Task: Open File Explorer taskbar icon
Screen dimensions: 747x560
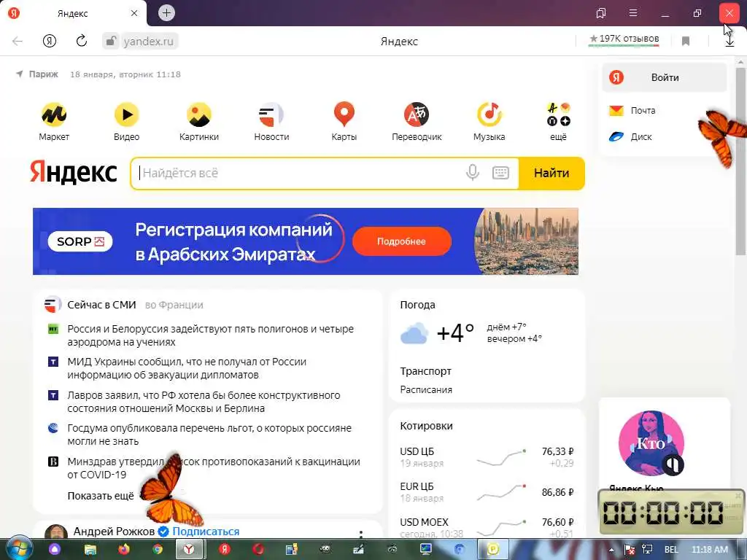Action: [90, 550]
